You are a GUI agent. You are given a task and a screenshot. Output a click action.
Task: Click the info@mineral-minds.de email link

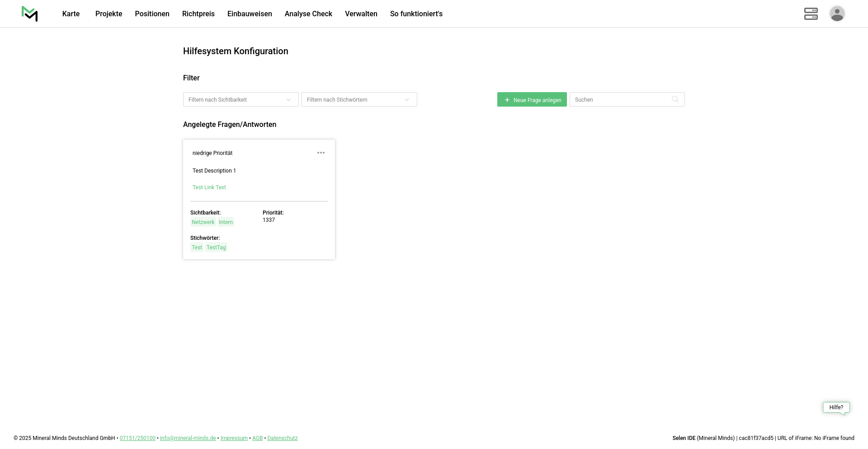click(188, 438)
